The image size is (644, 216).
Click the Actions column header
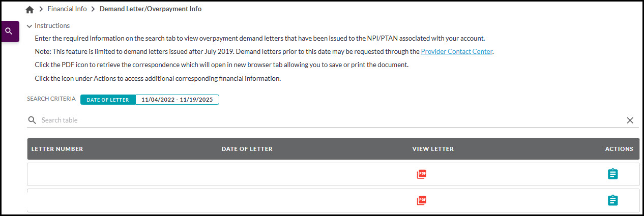click(x=619, y=149)
